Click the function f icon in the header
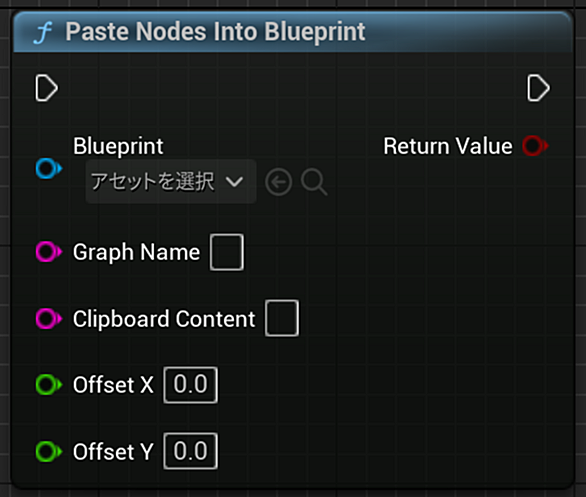 (x=43, y=33)
